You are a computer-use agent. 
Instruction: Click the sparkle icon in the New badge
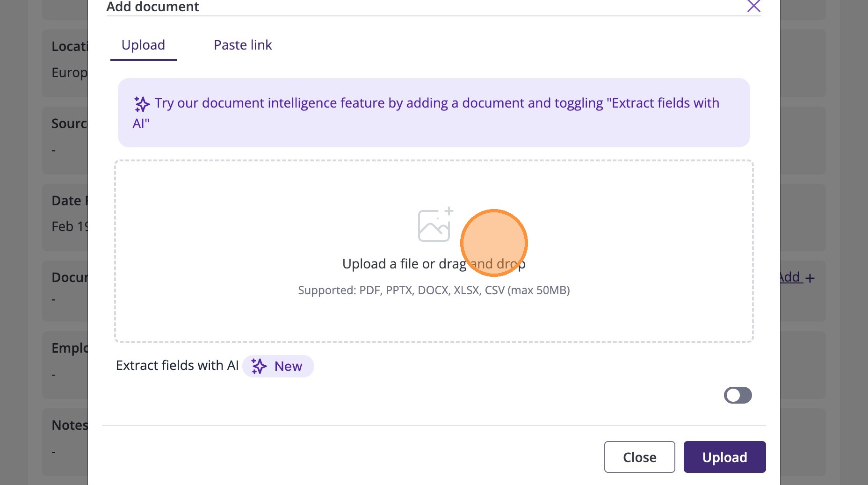coord(259,366)
